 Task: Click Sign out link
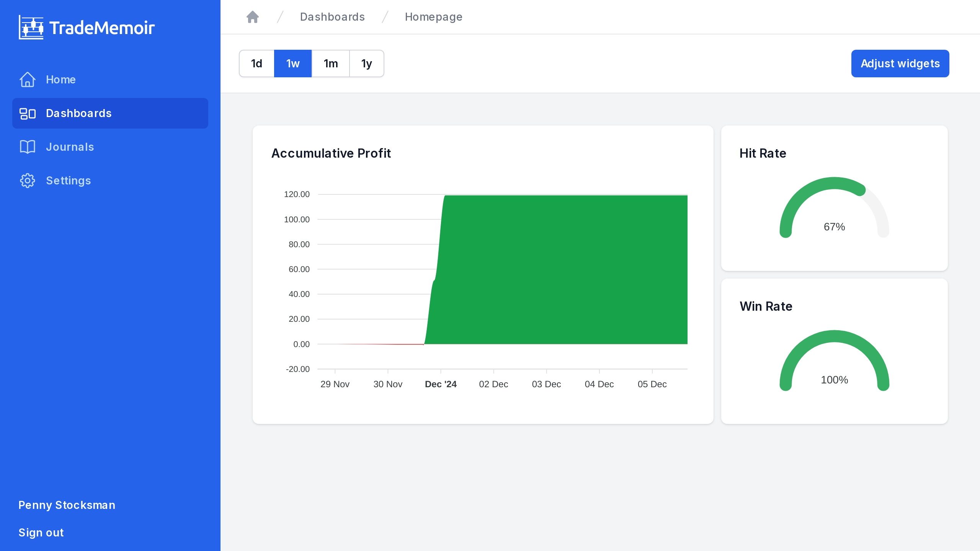click(42, 531)
